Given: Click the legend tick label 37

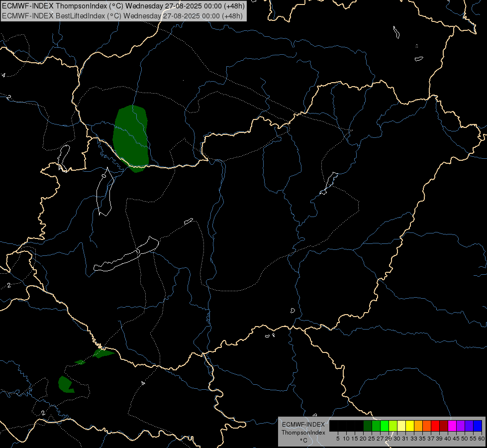Looking at the screenshot, I should point(431,439).
